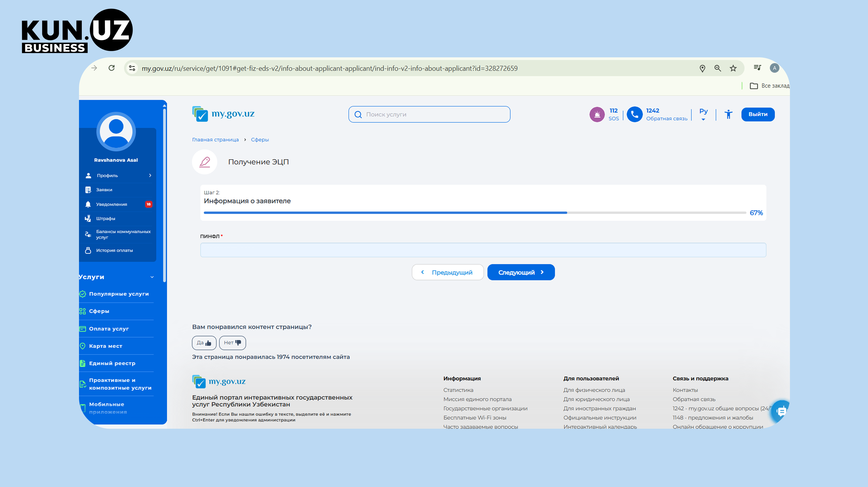
Task: Open footer Обратная связь link
Action: pos(694,399)
